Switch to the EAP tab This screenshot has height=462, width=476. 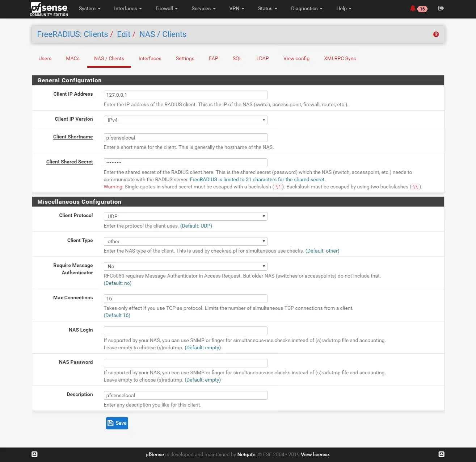coord(213,58)
